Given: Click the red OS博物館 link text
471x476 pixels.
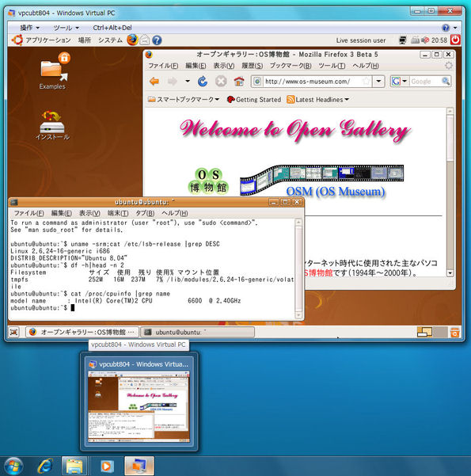Looking at the screenshot, I should tap(319, 272).
